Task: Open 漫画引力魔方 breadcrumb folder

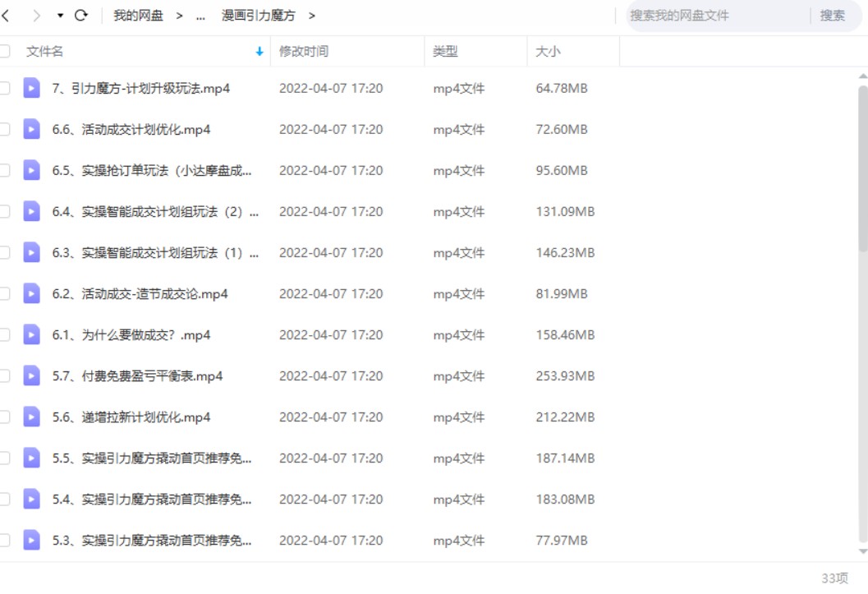Action: pyautogui.click(x=259, y=16)
